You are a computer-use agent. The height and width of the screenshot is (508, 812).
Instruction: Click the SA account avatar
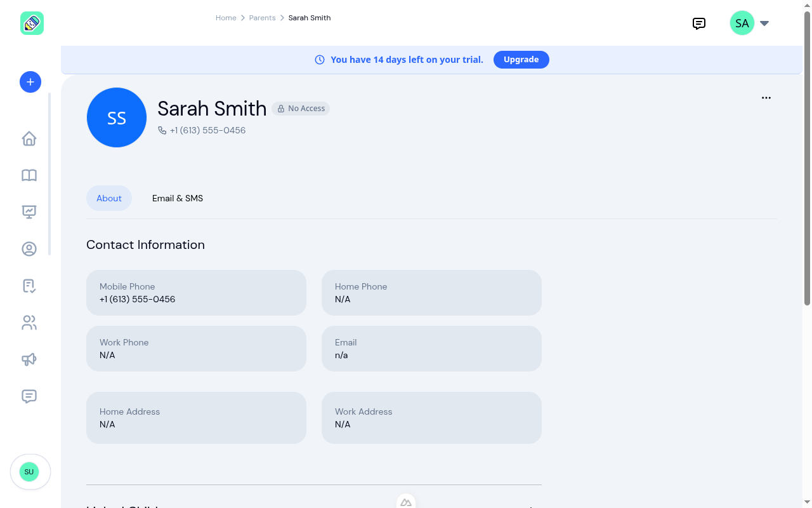(x=742, y=23)
